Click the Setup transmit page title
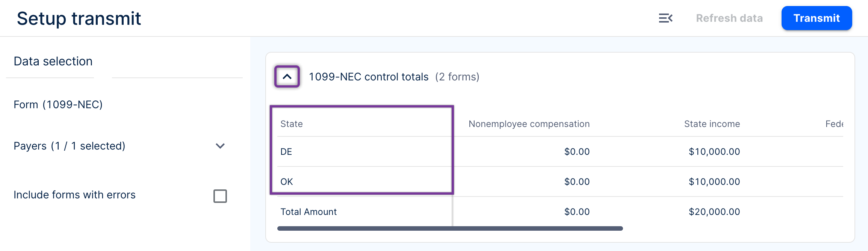The image size is (868, 251). click(79, 18)
